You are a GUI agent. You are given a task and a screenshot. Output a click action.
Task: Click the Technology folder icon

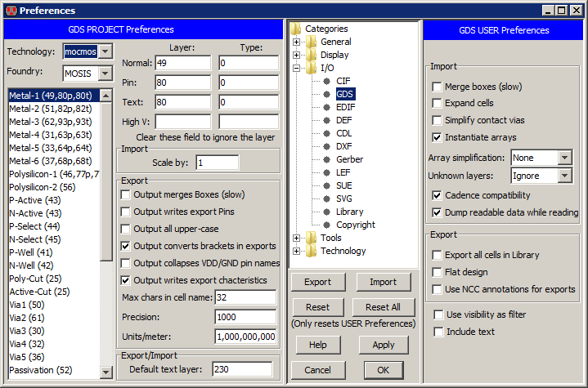(x=312, y=251)
